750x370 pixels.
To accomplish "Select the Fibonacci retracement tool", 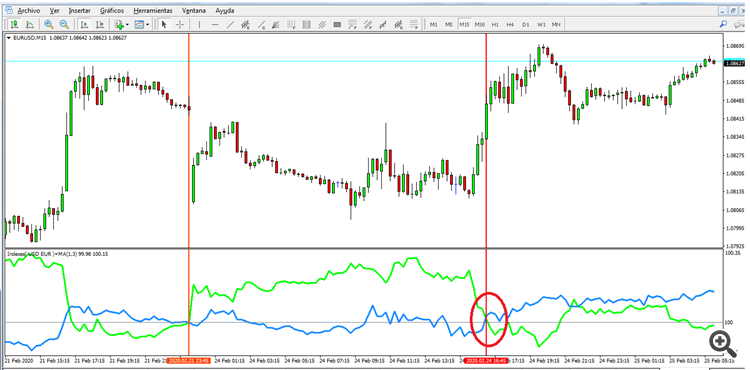I will pyautogui.click(x=353, y=24).
